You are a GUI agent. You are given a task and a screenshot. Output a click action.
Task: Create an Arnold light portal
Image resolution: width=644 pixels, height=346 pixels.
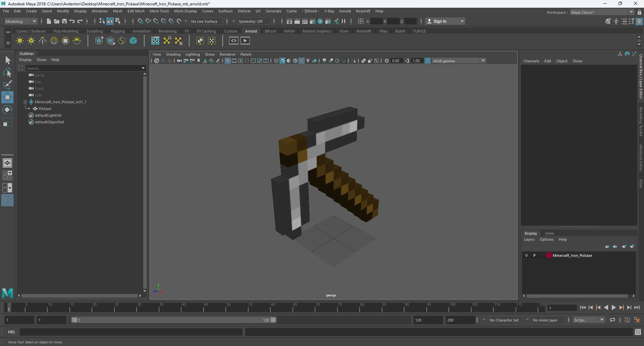point(65,41)
